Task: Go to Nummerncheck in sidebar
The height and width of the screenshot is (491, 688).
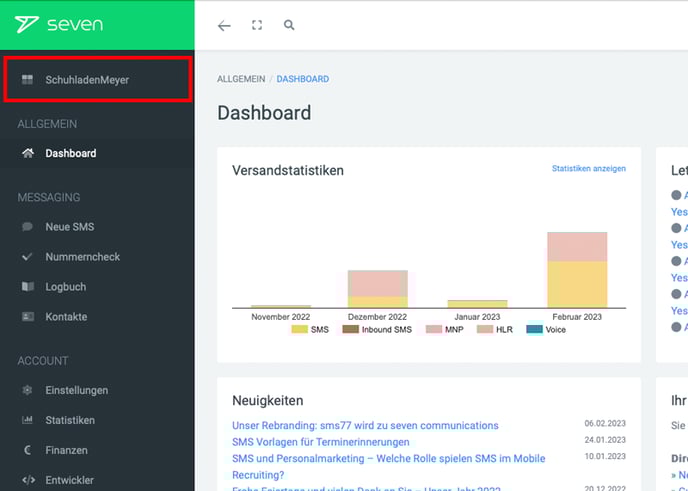Action: (x=97, y=257)
